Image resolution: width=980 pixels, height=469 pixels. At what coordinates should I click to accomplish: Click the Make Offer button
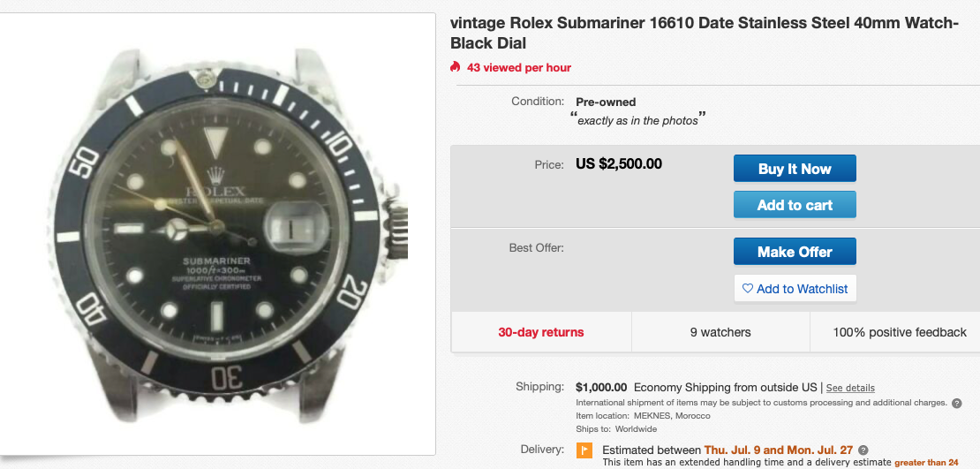pos(795,252)
